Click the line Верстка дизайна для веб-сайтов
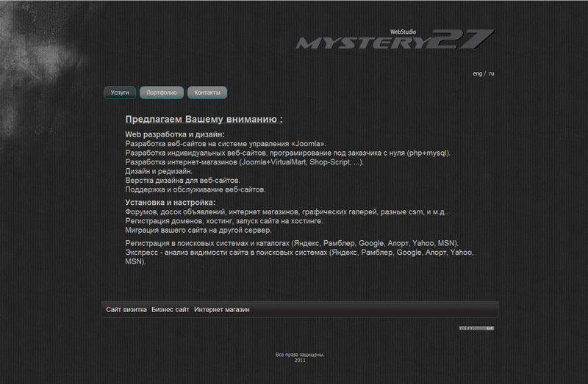This screenshot has width=588, height=384. [183, 180]
